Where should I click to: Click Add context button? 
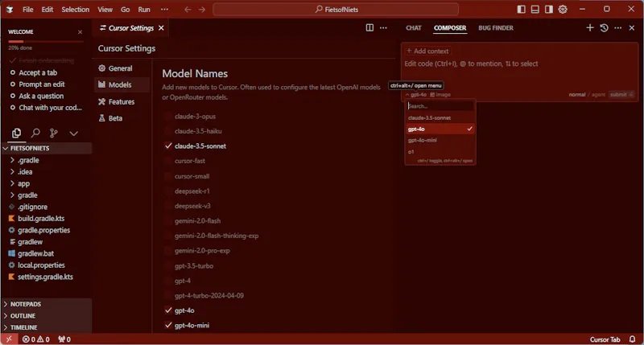427,51
